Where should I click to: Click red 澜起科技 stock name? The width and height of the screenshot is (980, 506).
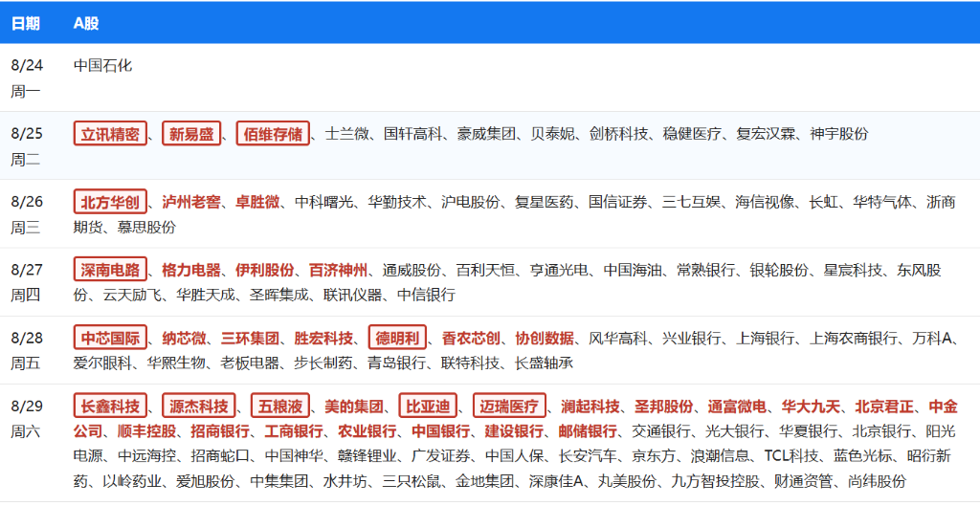tap(590, 407)
